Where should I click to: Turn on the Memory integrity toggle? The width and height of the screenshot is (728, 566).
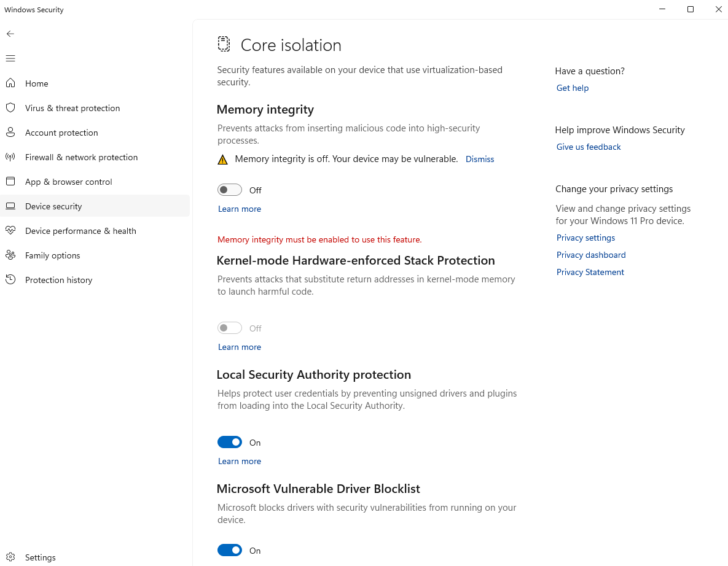(230, 190)
